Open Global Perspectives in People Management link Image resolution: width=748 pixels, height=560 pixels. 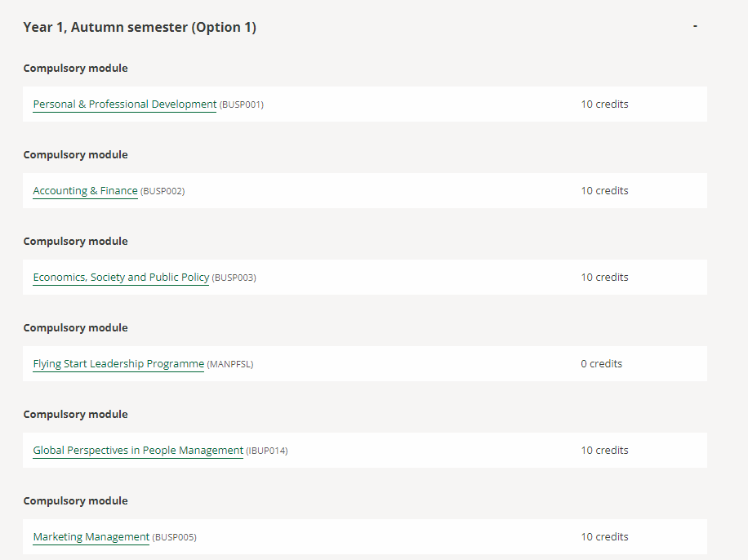click(x=138, y=451)
